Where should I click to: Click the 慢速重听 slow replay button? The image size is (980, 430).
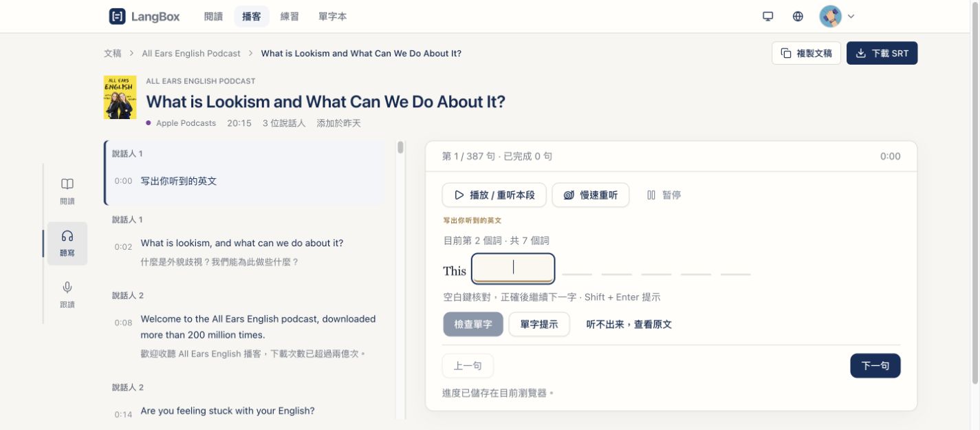590,195
